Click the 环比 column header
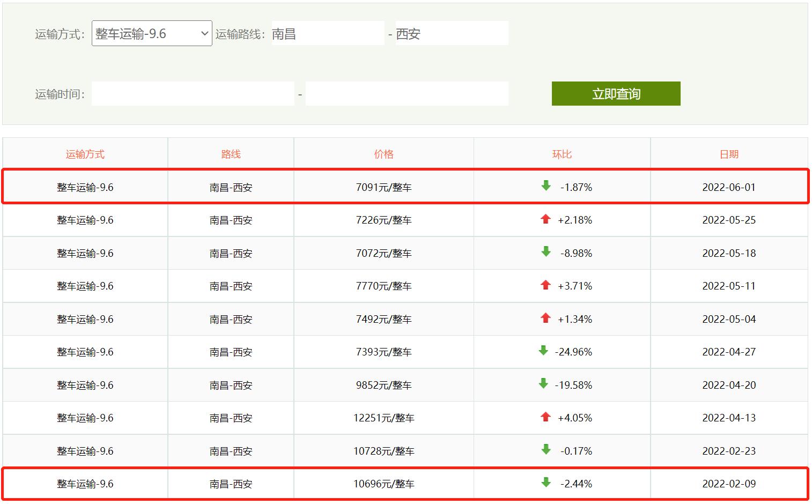This screenshot has height=504, width=812. tap(562, 153)
